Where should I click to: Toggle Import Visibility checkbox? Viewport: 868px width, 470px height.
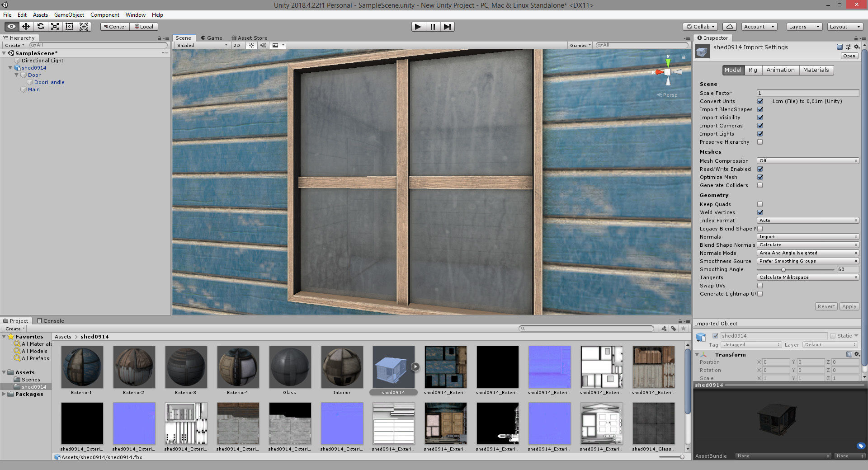(x=760, y=117)
